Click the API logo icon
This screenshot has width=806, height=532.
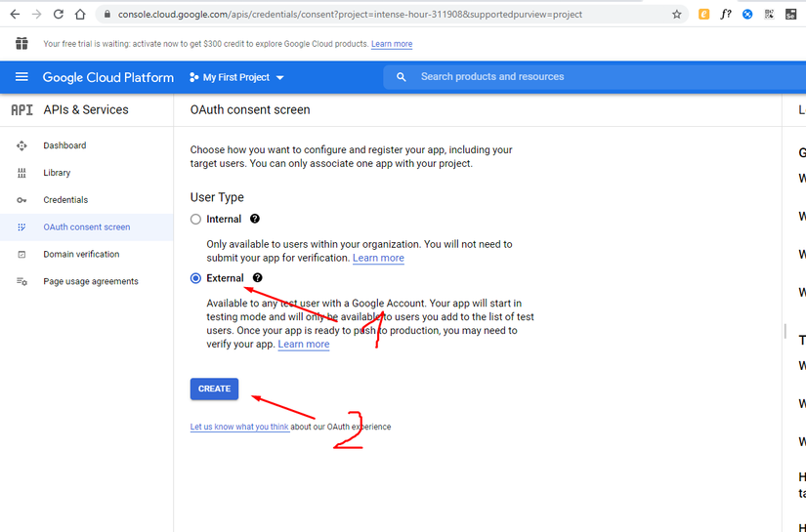point(21,110)
